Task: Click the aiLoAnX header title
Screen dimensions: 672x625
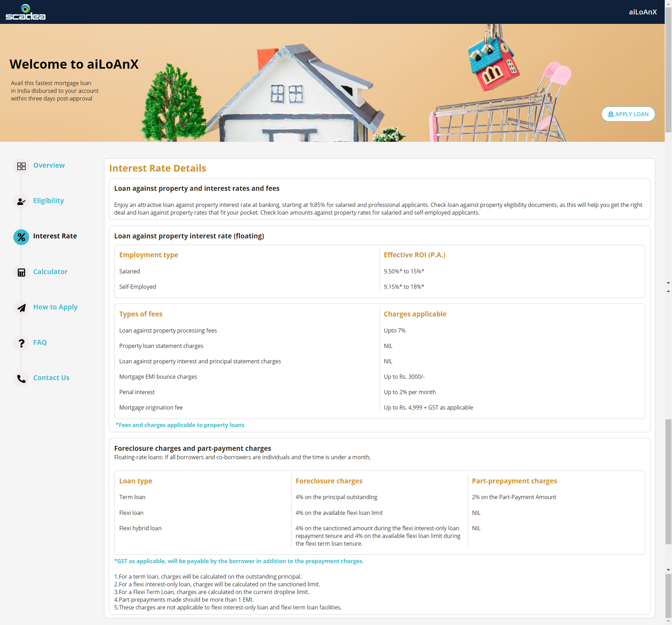Action: coord(643,12)
